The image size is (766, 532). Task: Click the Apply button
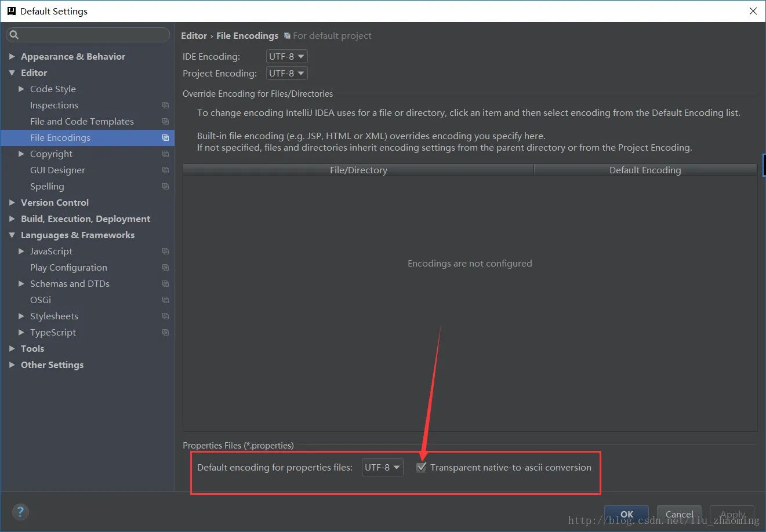(732, 515)
